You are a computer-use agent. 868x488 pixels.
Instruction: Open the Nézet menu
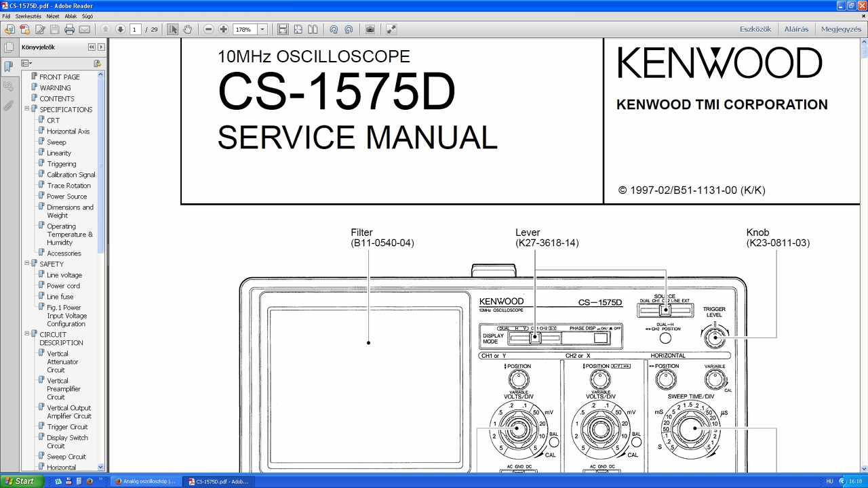(x=52, y=16)
